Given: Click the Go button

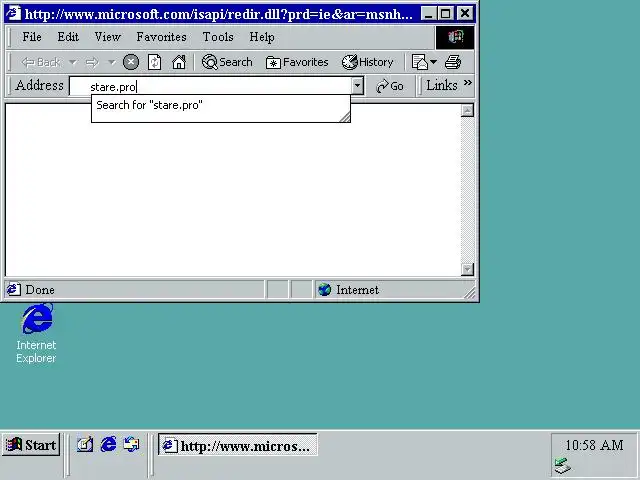Looking at the screenshot, I should [x=390, y=86].
